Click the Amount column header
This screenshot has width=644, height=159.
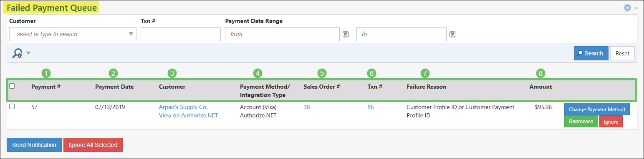(x=540, y=87)
